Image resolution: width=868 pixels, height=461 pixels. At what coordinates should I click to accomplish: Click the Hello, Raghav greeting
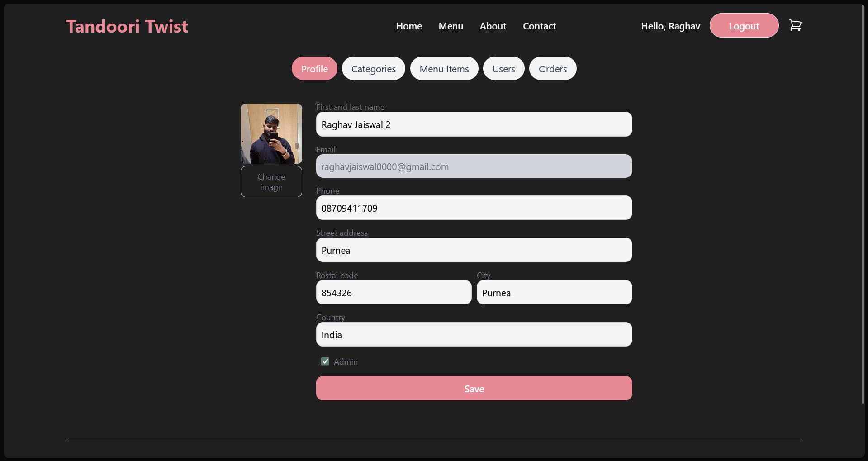[670, 26]
